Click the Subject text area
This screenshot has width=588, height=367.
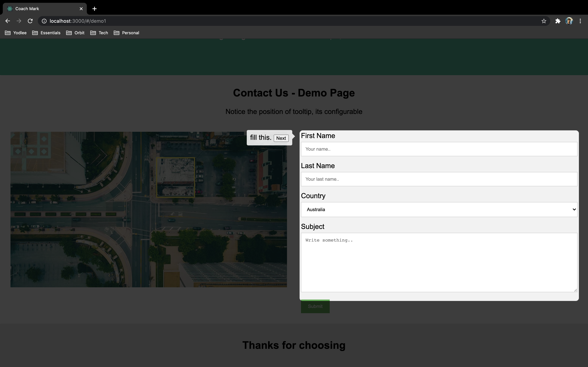(439, 262)
